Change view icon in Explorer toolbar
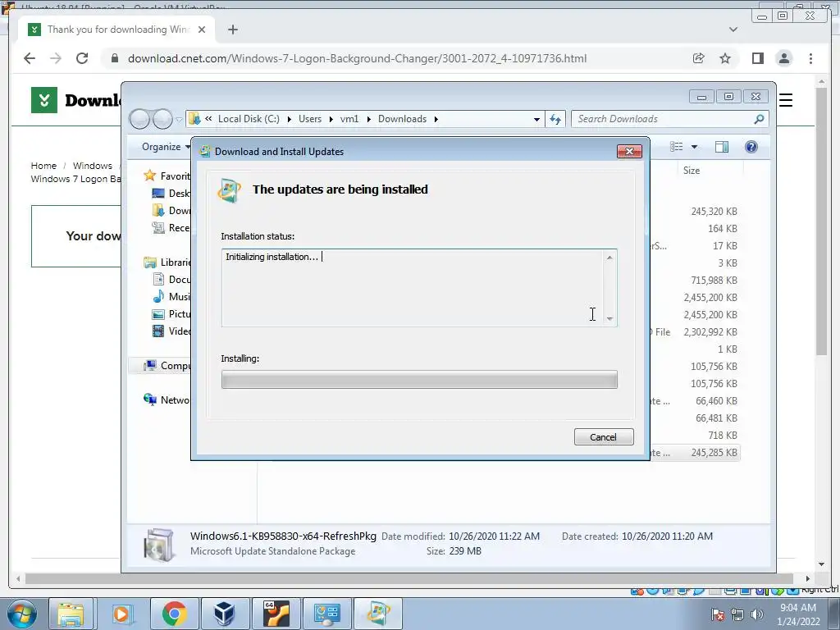 677,147
